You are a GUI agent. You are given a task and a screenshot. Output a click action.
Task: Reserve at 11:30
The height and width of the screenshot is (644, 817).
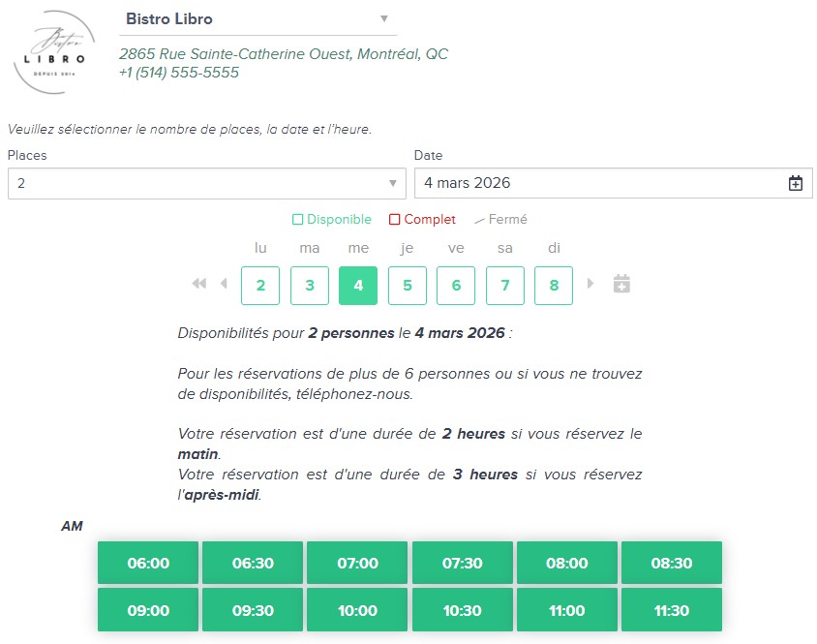pyautogui.click(x=671, y=610)
